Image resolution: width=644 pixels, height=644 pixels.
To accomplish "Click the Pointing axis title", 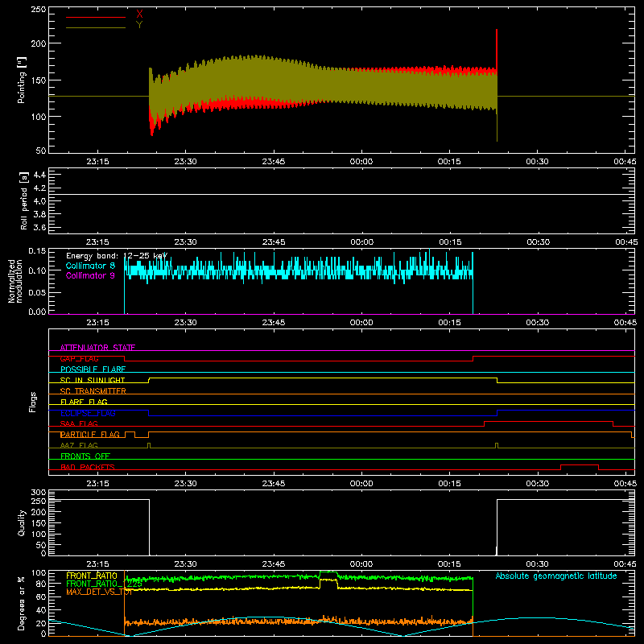I will tap(22, 80).
